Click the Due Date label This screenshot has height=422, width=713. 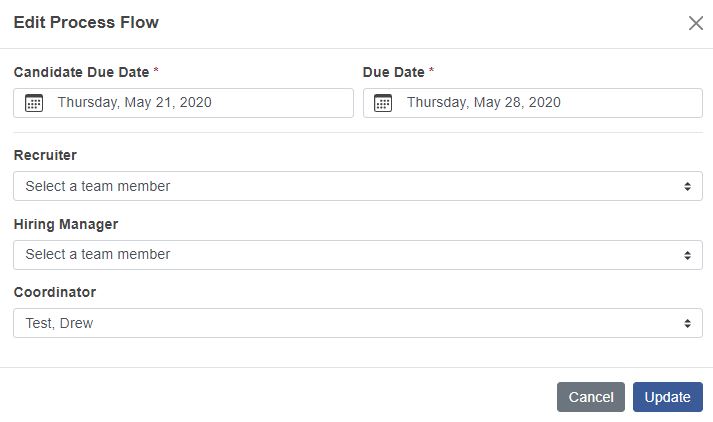click(394, 72)
